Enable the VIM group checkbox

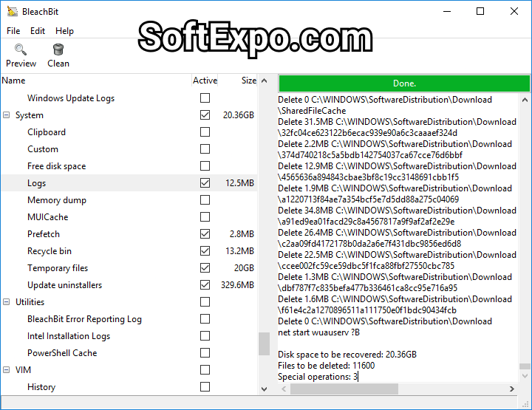pyautogui.click(x=205, y=369)
